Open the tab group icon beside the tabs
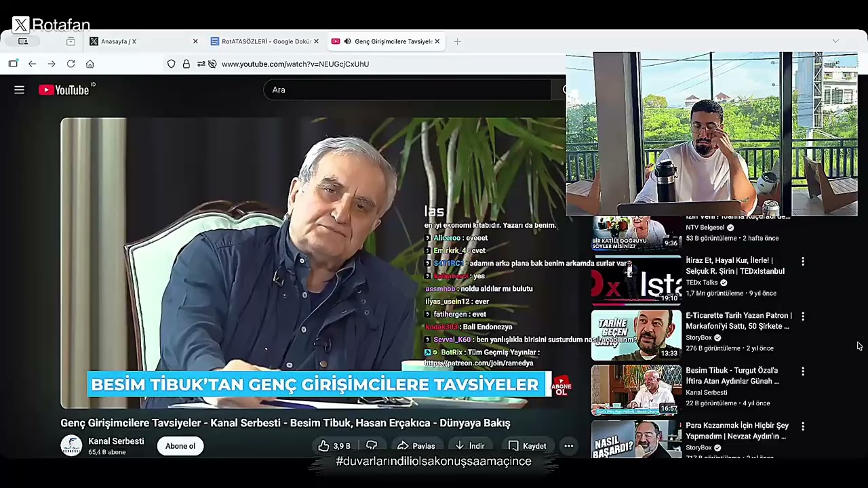This screenshot has height=488, width=868. (x=71, y=41)
